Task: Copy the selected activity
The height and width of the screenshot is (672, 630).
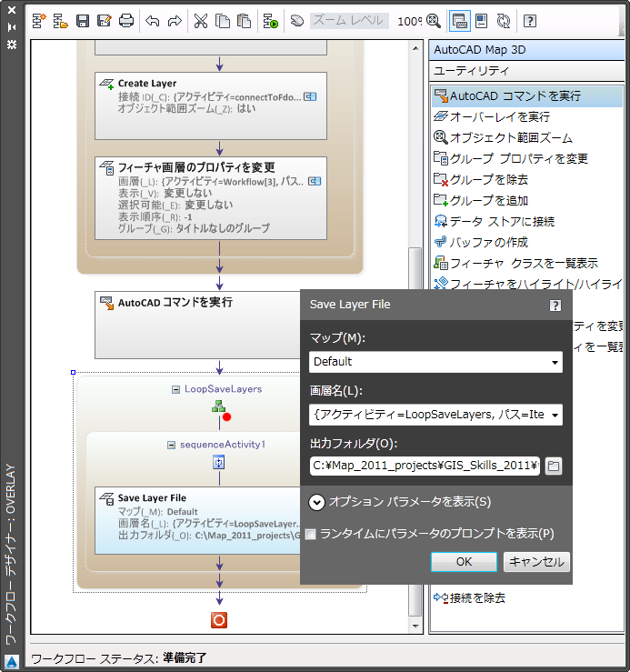Action: point(223,21)
